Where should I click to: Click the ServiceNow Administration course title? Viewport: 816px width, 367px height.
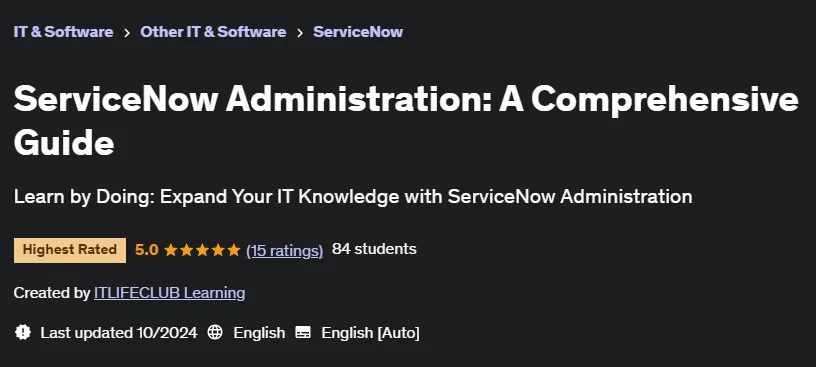(x=406, y=121)
